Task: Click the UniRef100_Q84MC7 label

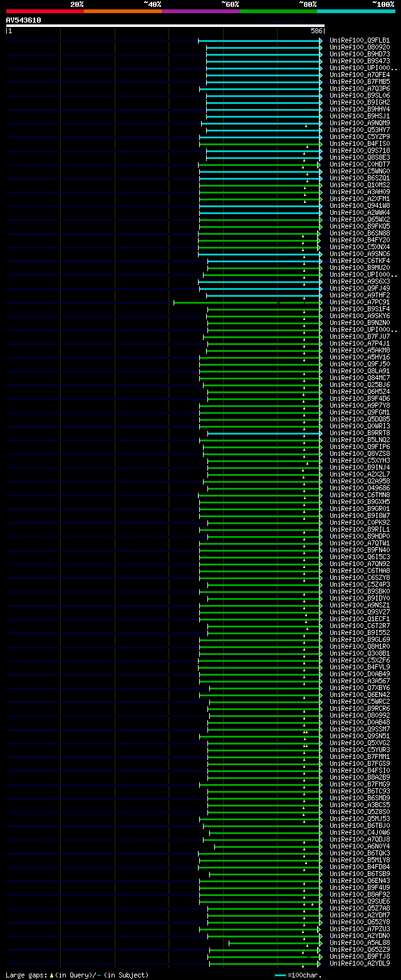Action: coord(360,378)
